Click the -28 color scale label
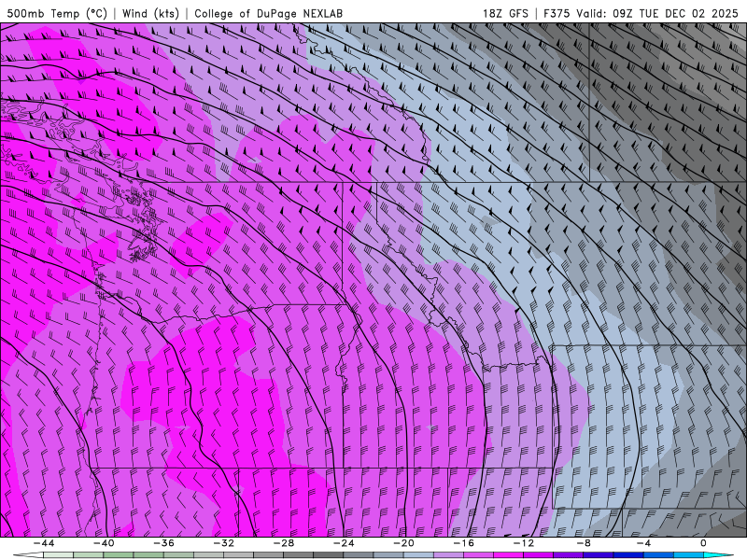Screen dimensions: 747x560 284,543
